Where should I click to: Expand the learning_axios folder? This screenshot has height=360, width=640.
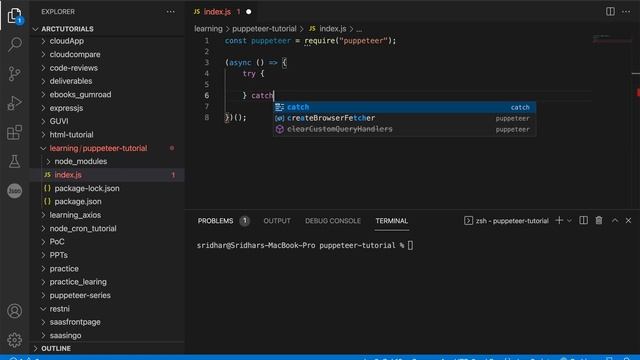point(75,215)
